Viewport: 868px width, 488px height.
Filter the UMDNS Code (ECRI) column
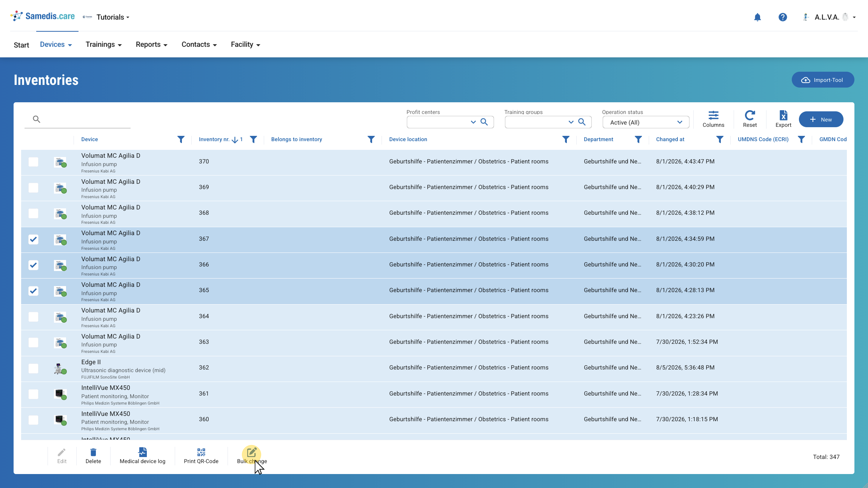[802, 140]
